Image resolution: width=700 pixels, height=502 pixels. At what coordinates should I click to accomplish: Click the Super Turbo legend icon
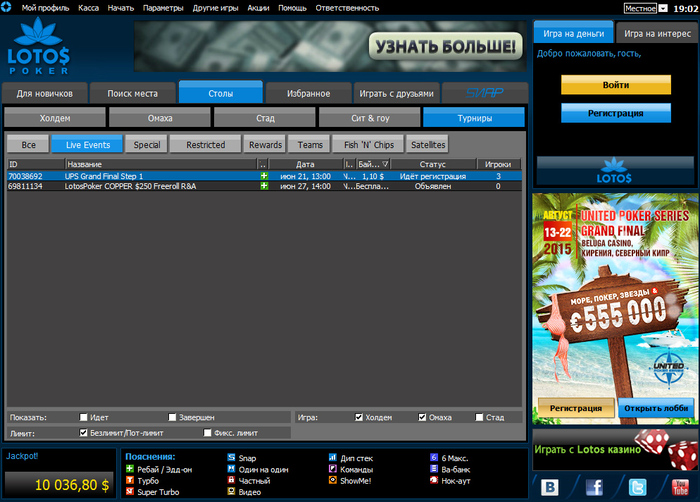click(130, 491)
